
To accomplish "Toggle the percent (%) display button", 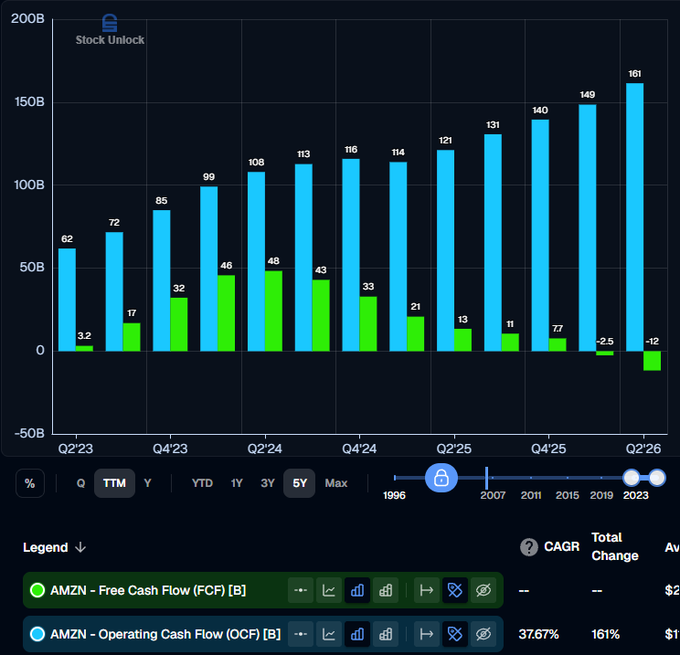I will [30, 483].
